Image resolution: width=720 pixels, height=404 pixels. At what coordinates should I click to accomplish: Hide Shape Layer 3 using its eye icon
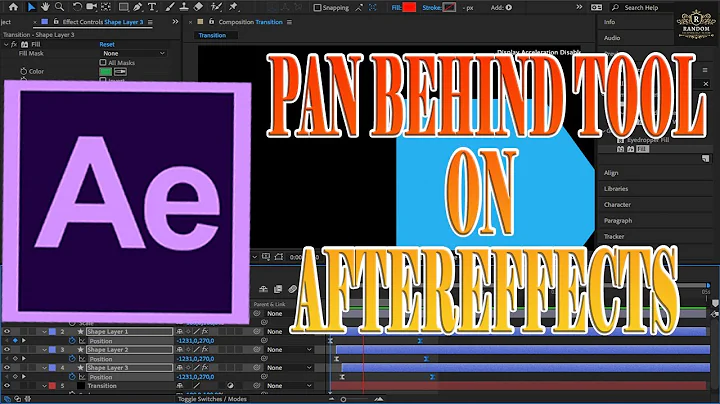point(7,367)
